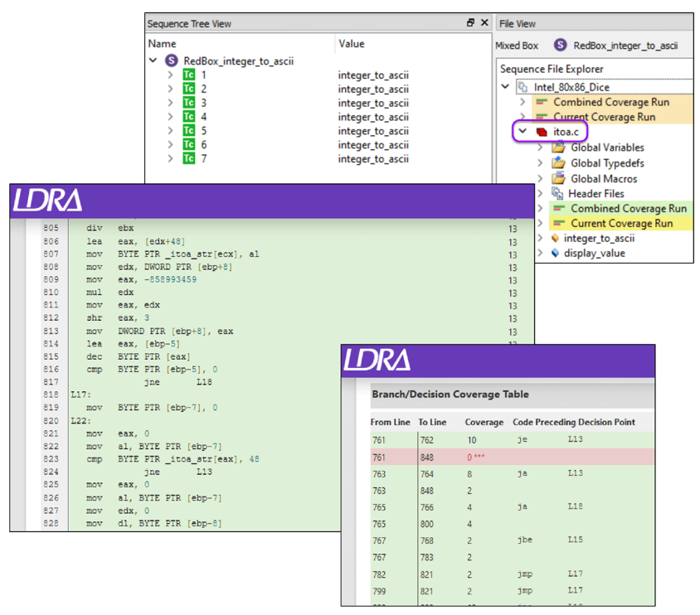Expand test case 4 in the Sequence Tree
Viewport: 700px width, 615px height.
point(170,116)
